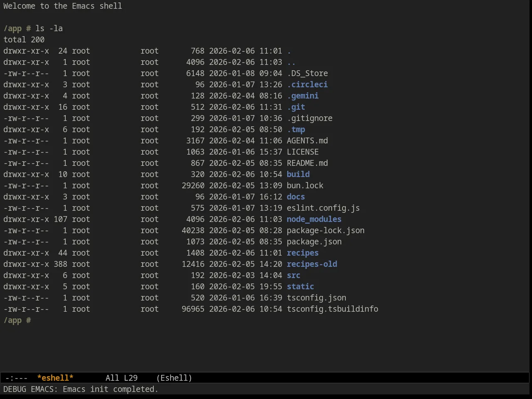Click the link count 107
The width and height of the screenshot is (532, 399).
60,219
